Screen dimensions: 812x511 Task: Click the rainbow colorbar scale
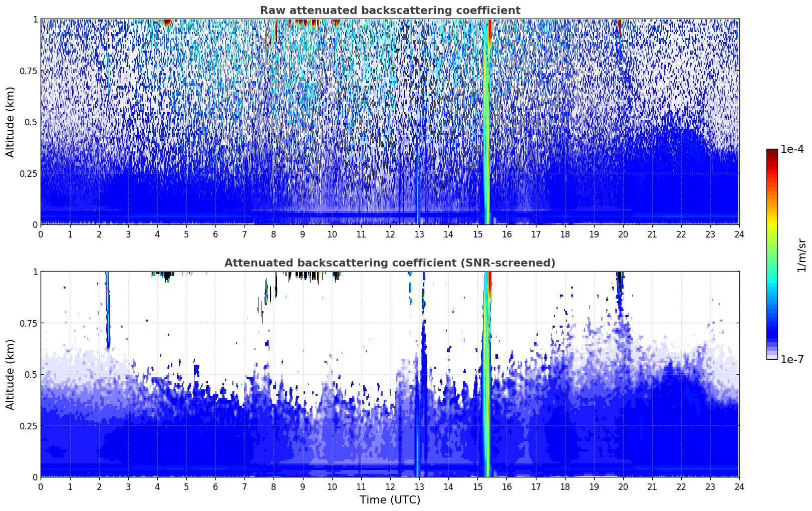click(772, 254)
